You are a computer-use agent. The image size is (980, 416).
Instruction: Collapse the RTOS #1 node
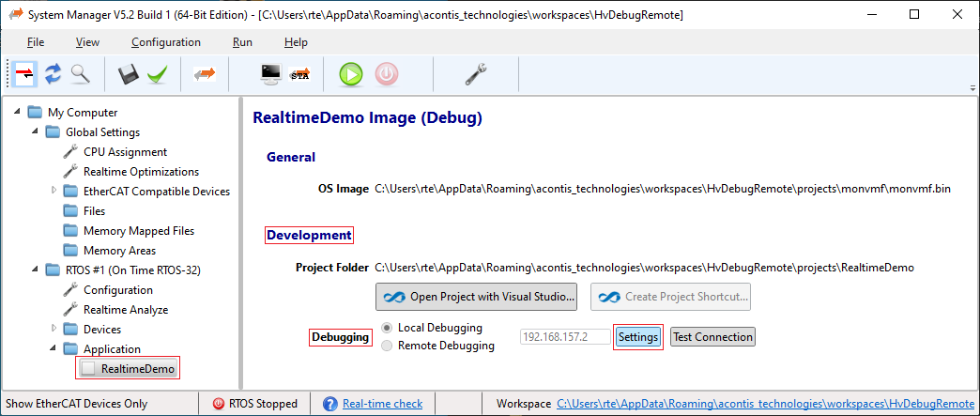pos(35,270)
